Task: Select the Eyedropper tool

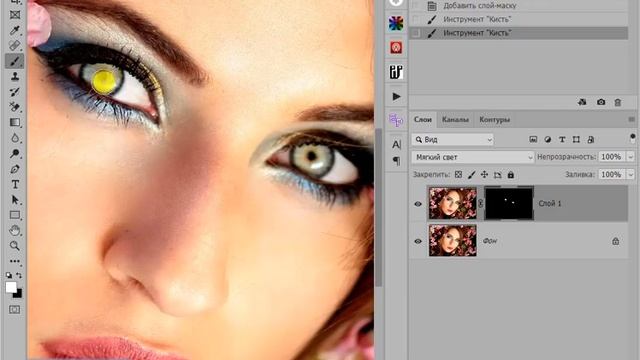Action: tap(15, 30)
